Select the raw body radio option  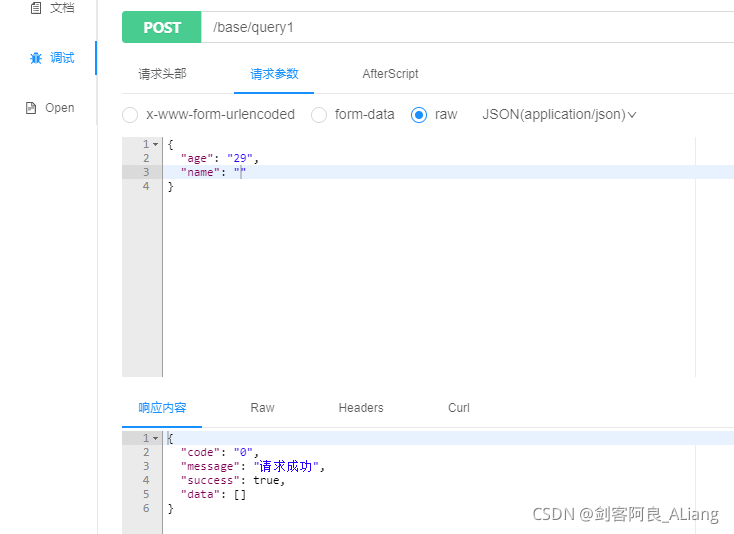pos(419,115)
